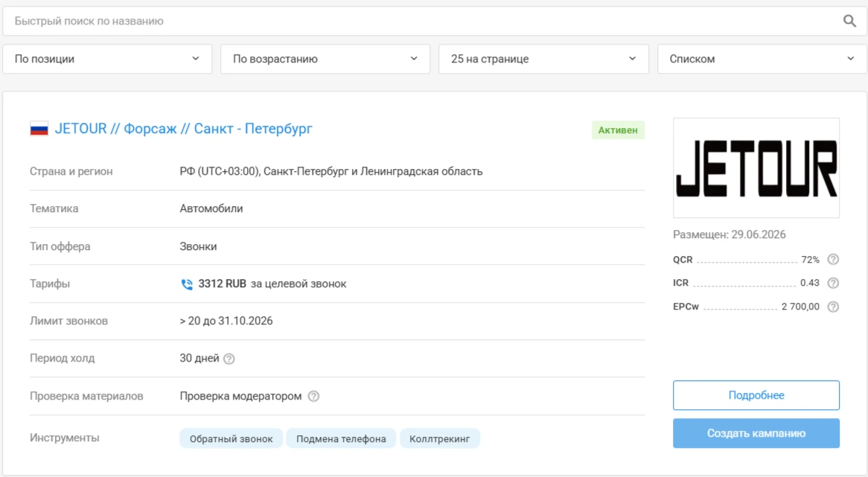This screenshot has width=868, height=477.
Task: Click the Период холд label
Action: click(62, 359)
